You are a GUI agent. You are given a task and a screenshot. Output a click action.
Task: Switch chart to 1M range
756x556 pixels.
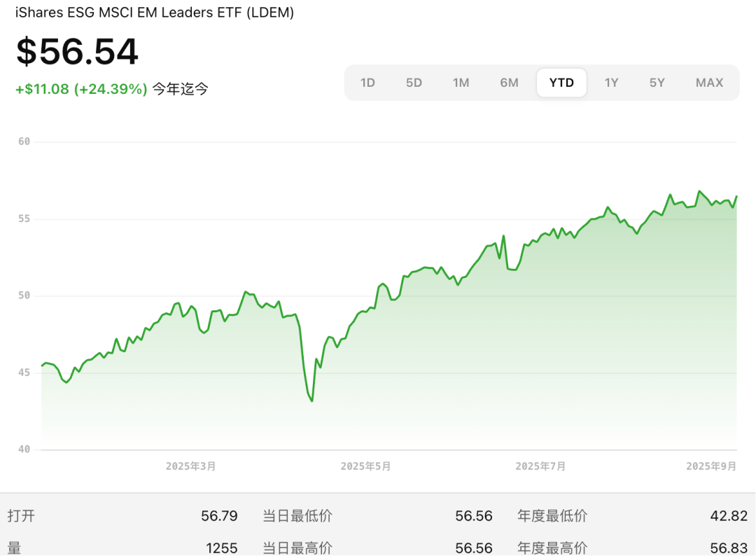461,83
